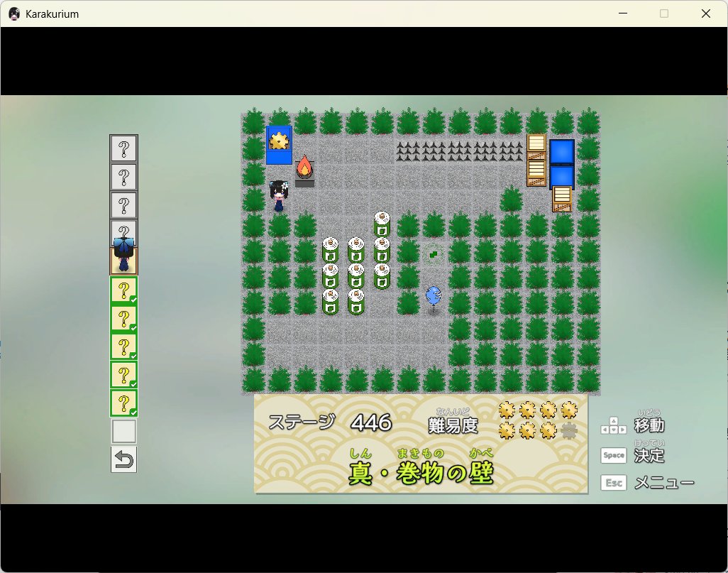Click the blue balloon on the field
This screenshot has height=573, width=728.
point(433,298)
